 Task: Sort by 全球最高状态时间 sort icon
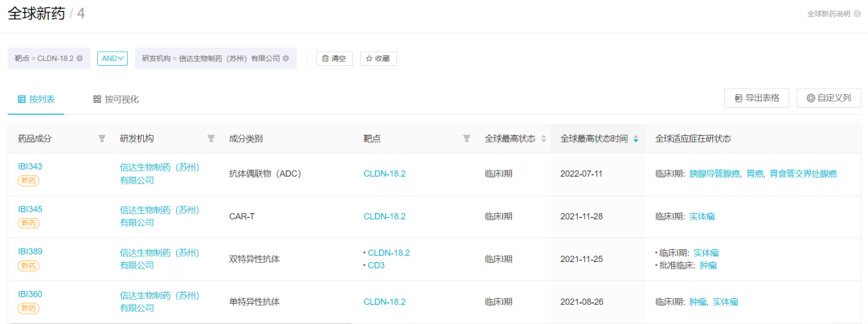coord(636,138)
